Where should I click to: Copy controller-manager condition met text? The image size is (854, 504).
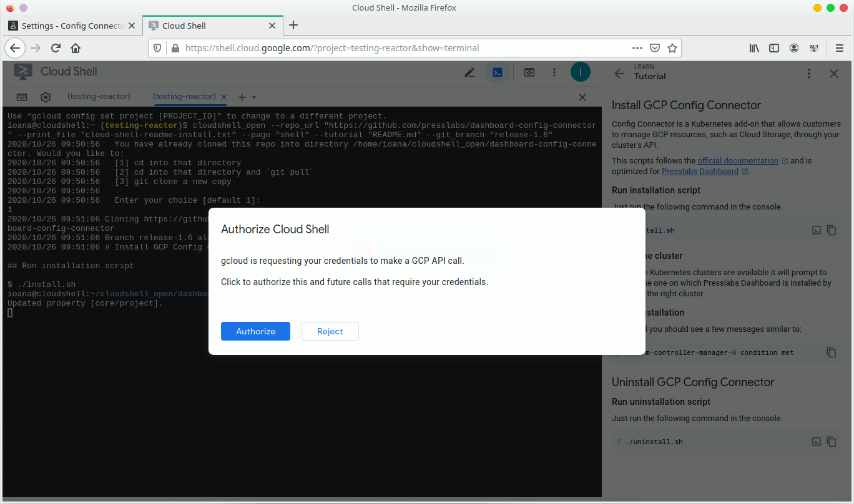832,352
